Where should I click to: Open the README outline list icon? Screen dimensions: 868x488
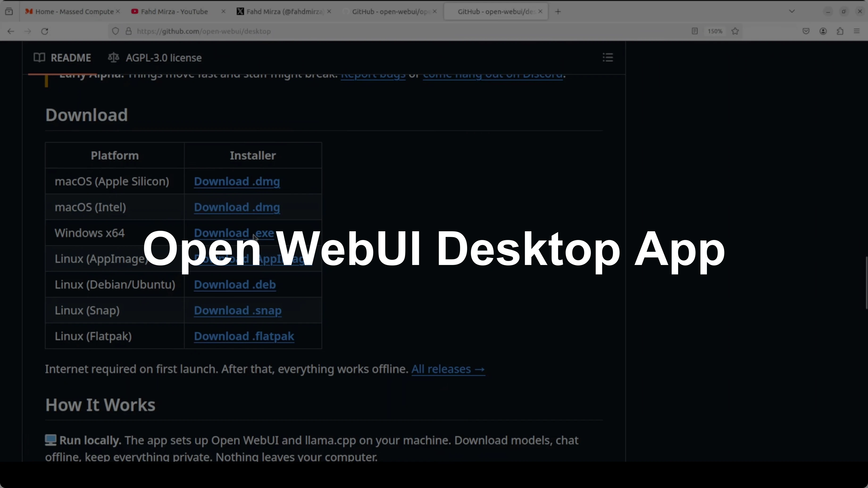coord(608,57)
